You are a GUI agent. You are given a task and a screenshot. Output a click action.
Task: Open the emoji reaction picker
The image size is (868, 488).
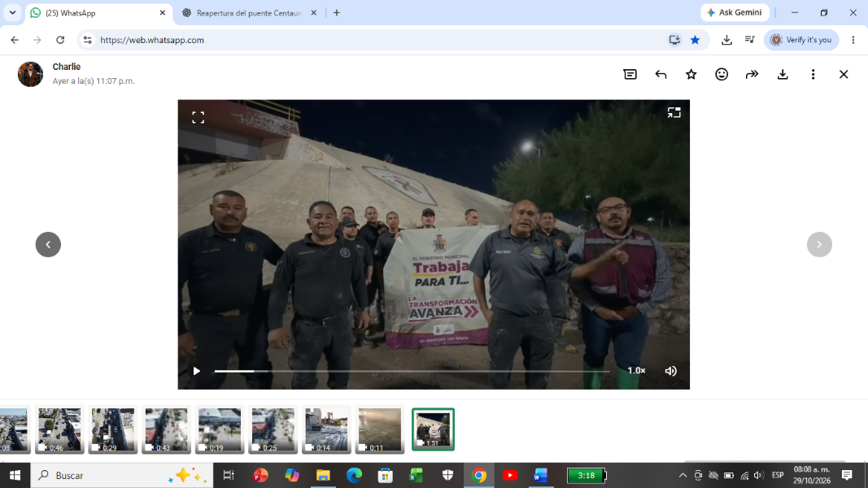point(722,74)
